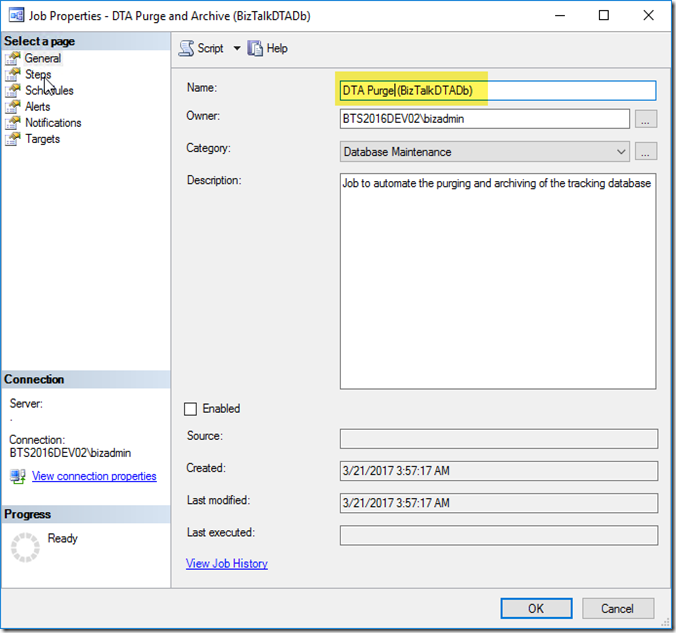Screen dimensions: 676x633
Task: Browse for Owner with ellipsis button
Action: [645, 119]
